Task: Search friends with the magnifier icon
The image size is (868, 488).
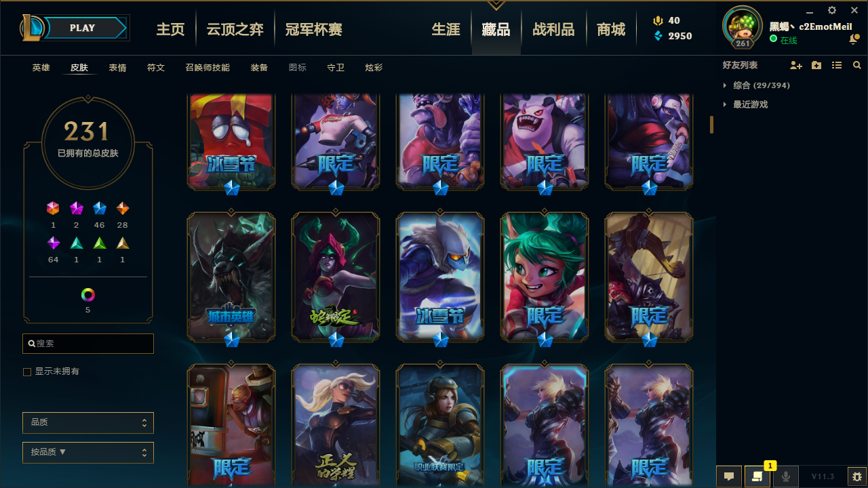Action: [857, 65]
